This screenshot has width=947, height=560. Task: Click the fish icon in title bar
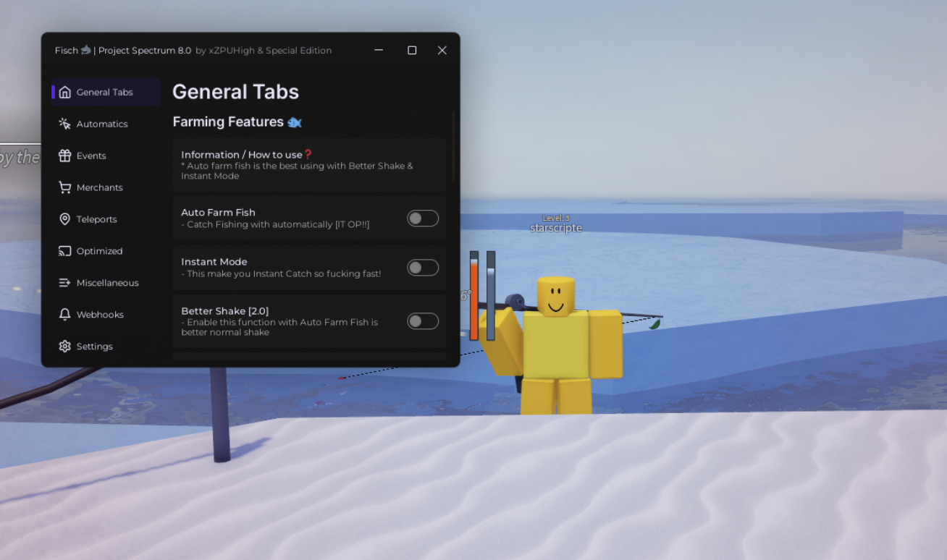[86, 50]
